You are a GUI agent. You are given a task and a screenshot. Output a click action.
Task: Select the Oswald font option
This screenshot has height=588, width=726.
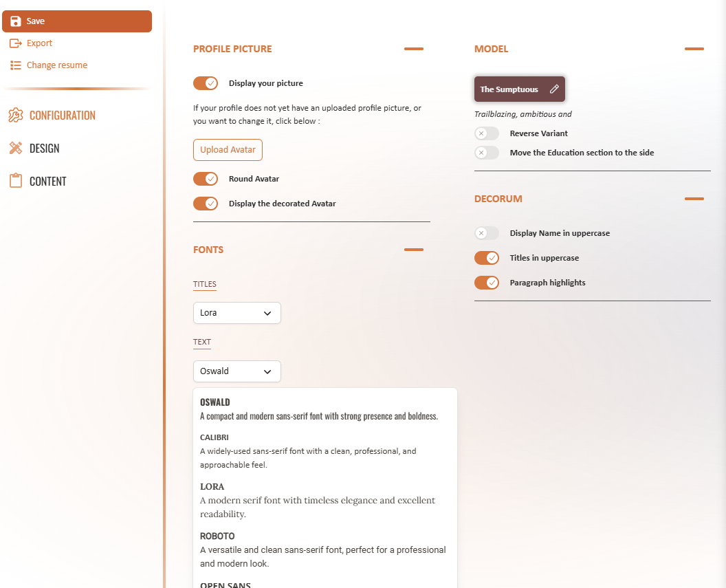click(325, 409)
